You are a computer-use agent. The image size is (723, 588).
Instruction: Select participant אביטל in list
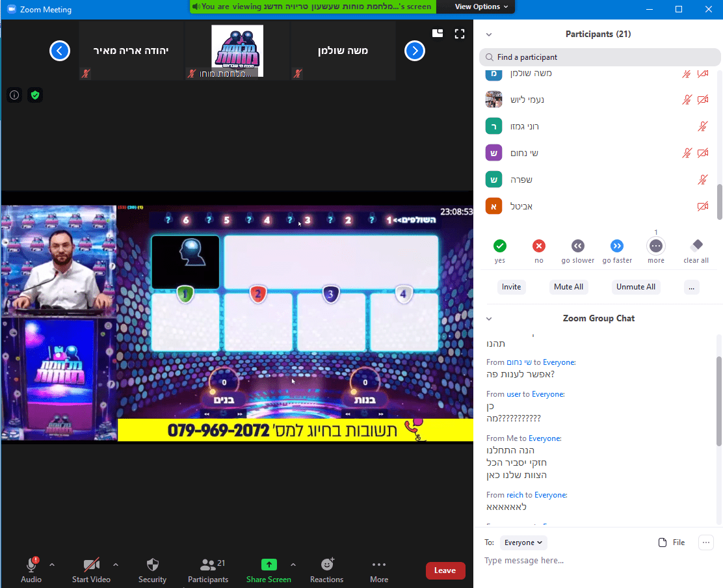[597, 207]
